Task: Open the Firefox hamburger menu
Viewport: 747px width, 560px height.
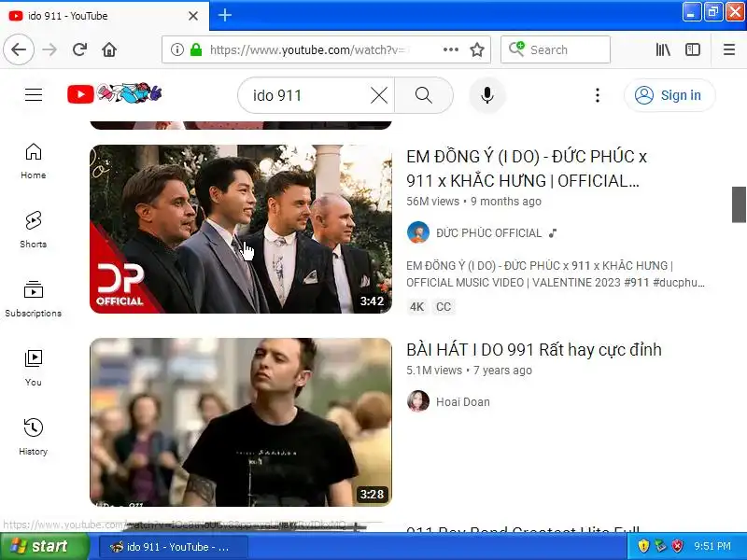Action: pyautogui.click(x=729, y=49)
